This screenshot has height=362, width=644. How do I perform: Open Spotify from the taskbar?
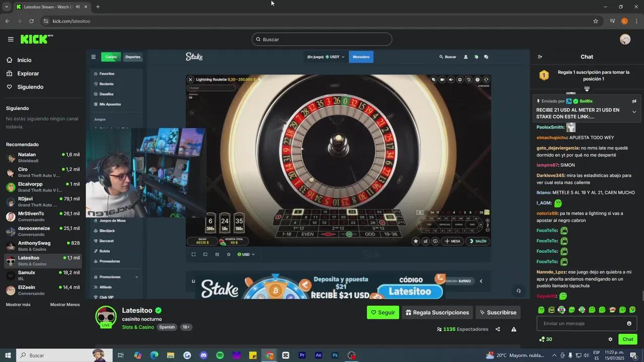(x=220, y=355)
